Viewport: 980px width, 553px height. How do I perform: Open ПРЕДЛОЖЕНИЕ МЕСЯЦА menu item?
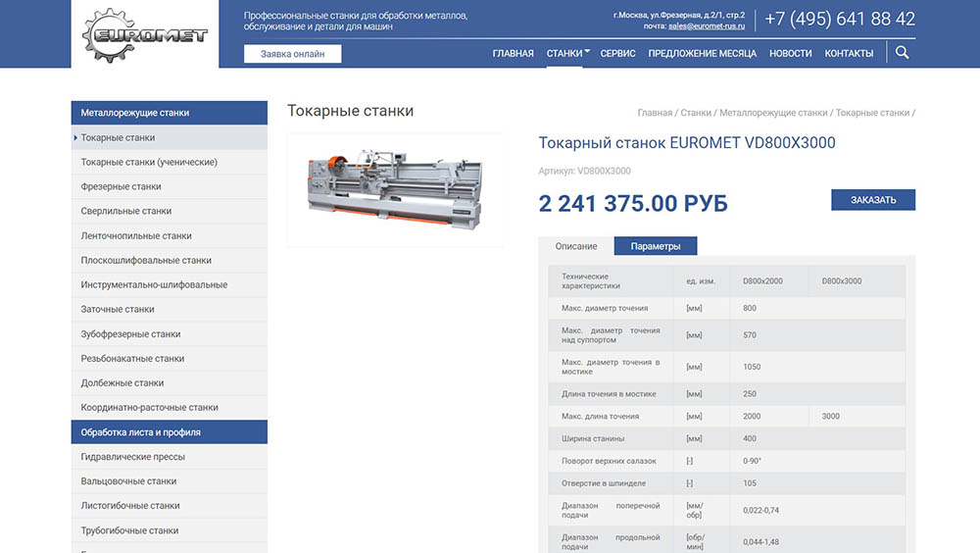point(702,53)
